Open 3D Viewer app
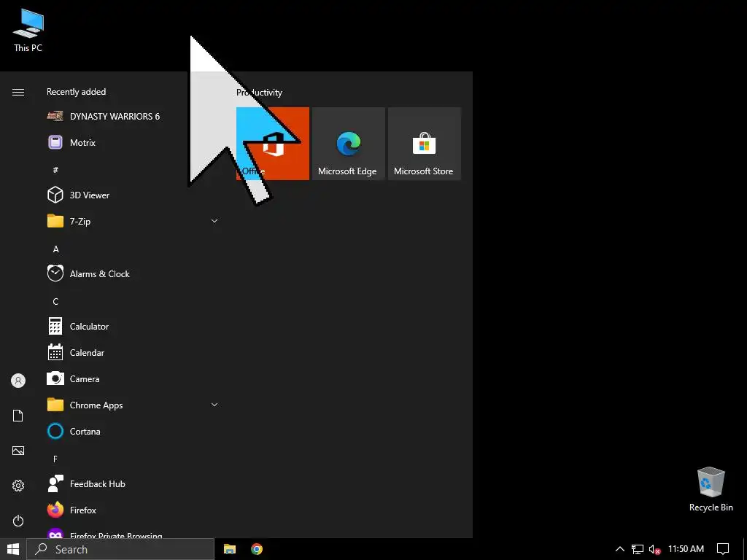This screenshot has width=747, height=560. 133,195
